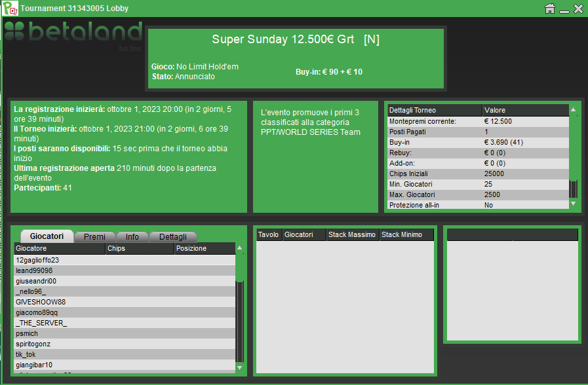The image size is (588, 385).
Task: Click the Valore column header
Action: 525,110
